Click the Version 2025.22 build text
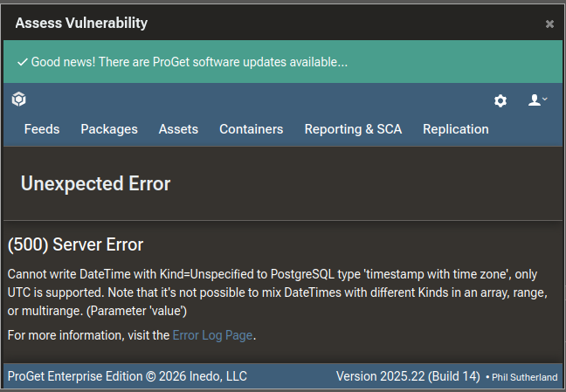The width and height of the screenshot is (566, 392). click(x=408, y=376)
